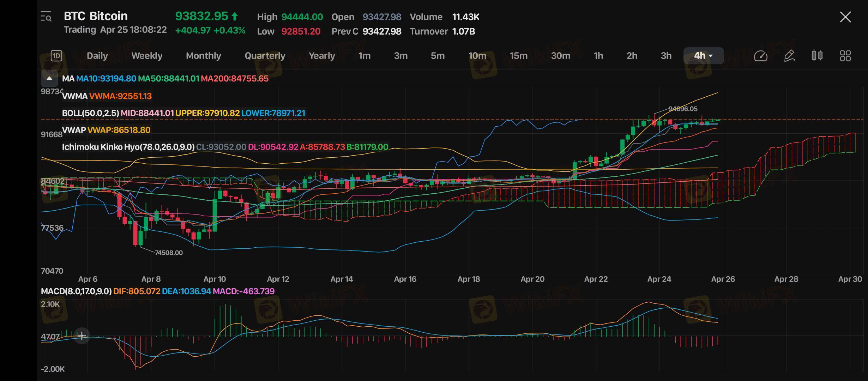Select the 1h interval
The width and height of the screenshot is (868, 381).
[x=598, y=56]
